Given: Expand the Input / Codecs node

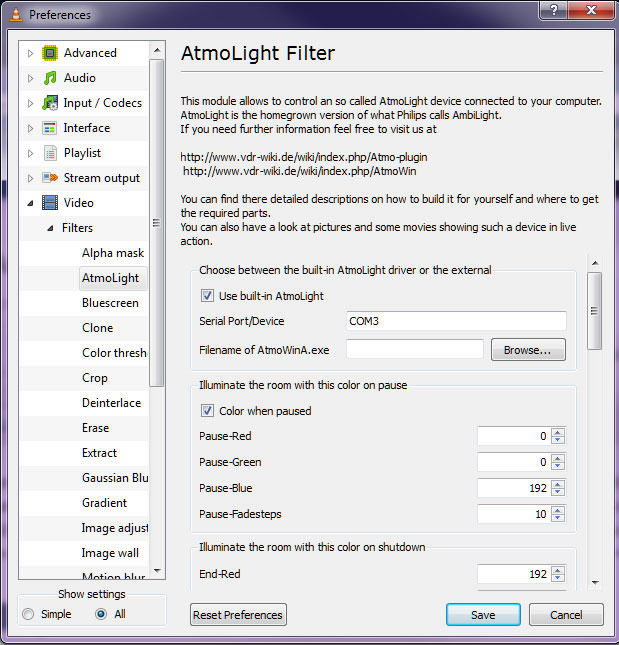Looking at the screenshot, I should click(x=30, y=103).
